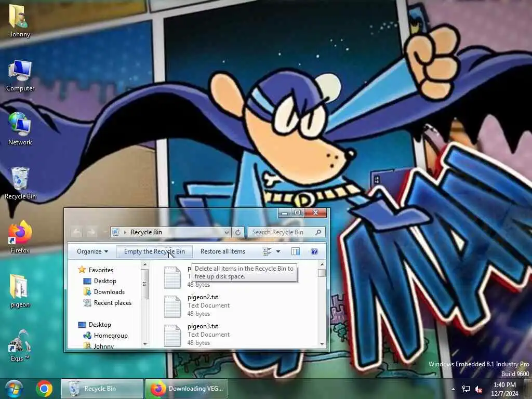Viewport: 532px width, 399px height.
Task: Click the Recycle Bin address bar
Action: (170, 232)
